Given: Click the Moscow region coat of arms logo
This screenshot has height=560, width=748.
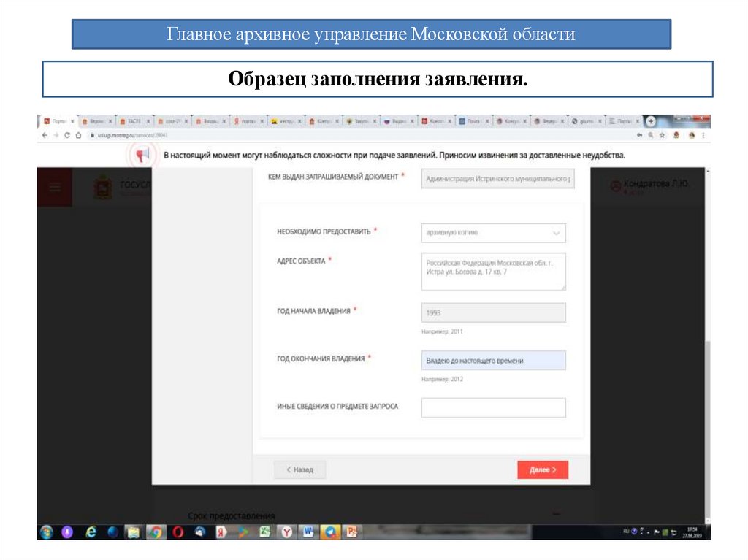Looking at the screenshot, I should pyautogui.click(x=103, y=188).
